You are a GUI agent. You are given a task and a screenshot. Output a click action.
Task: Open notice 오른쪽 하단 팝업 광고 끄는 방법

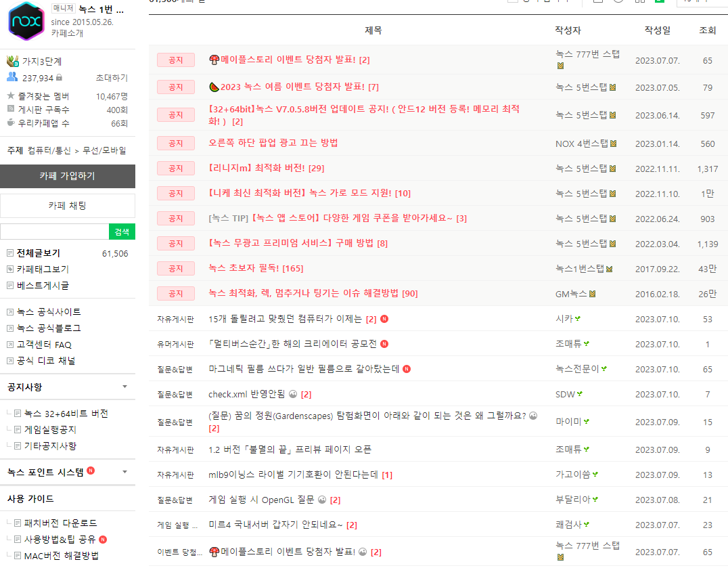[x=273, y=143]
